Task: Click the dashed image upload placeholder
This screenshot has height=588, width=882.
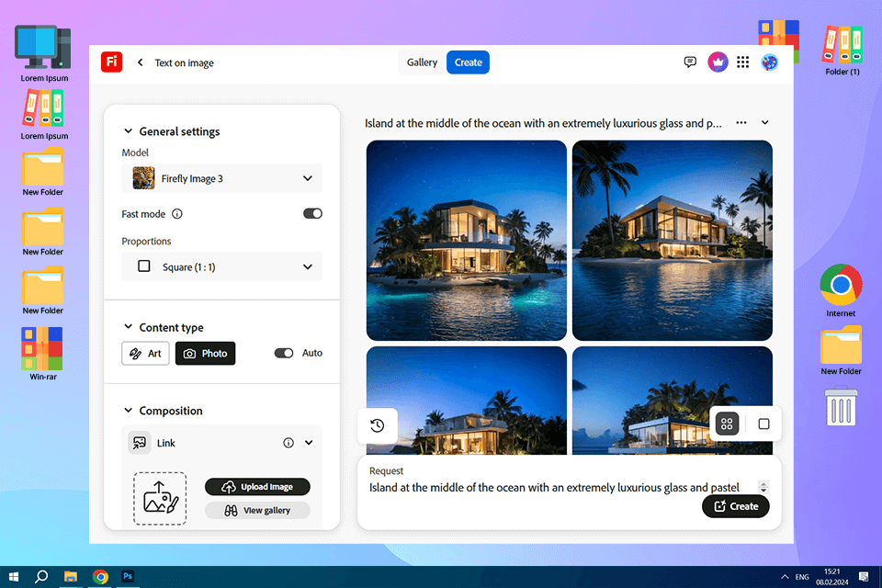Action: tap(160, 499)
